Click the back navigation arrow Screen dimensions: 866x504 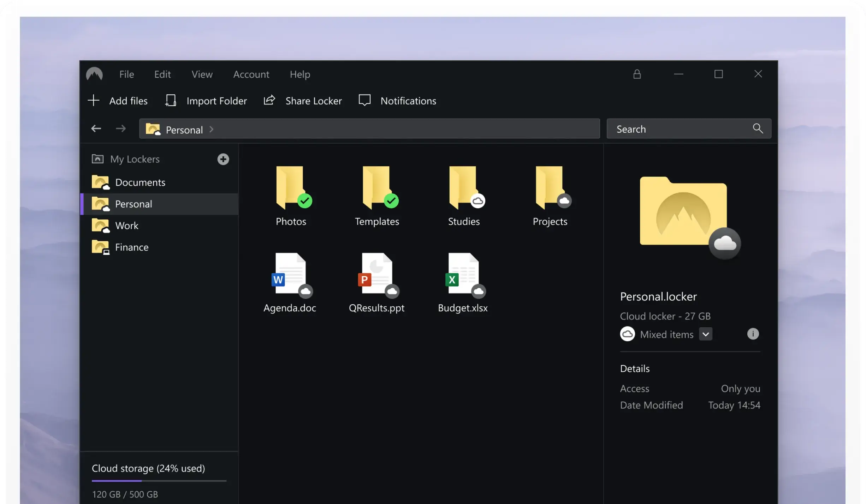pyautogui.click(x=96, y=128)
